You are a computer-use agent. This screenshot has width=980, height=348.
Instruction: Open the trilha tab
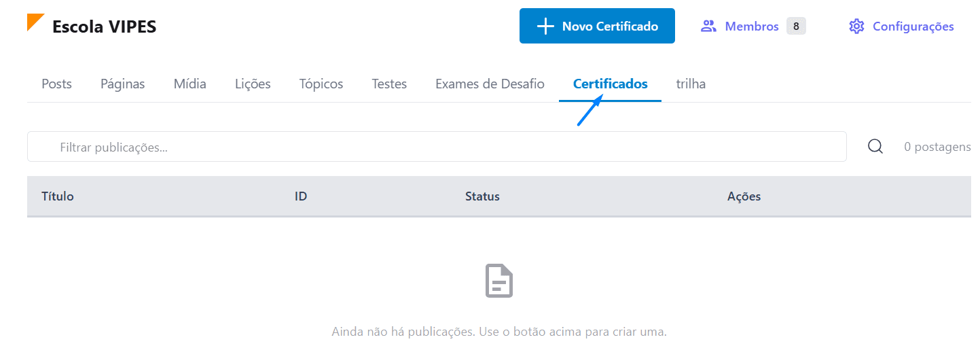691,84
